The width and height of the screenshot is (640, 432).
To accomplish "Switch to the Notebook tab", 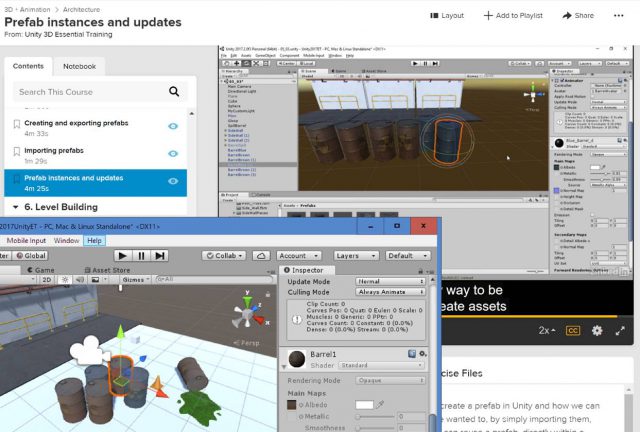I will [x=79, y=66].
